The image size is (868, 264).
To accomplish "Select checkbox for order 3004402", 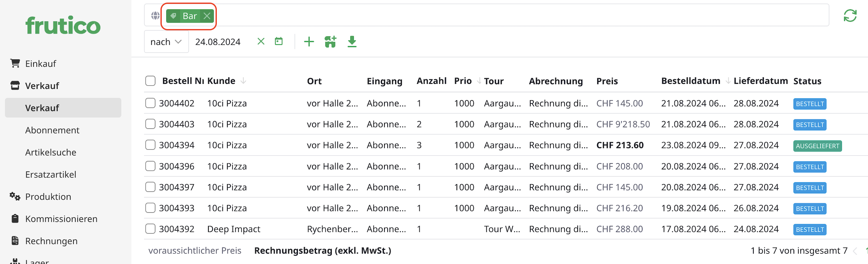I will click(150, 103).
